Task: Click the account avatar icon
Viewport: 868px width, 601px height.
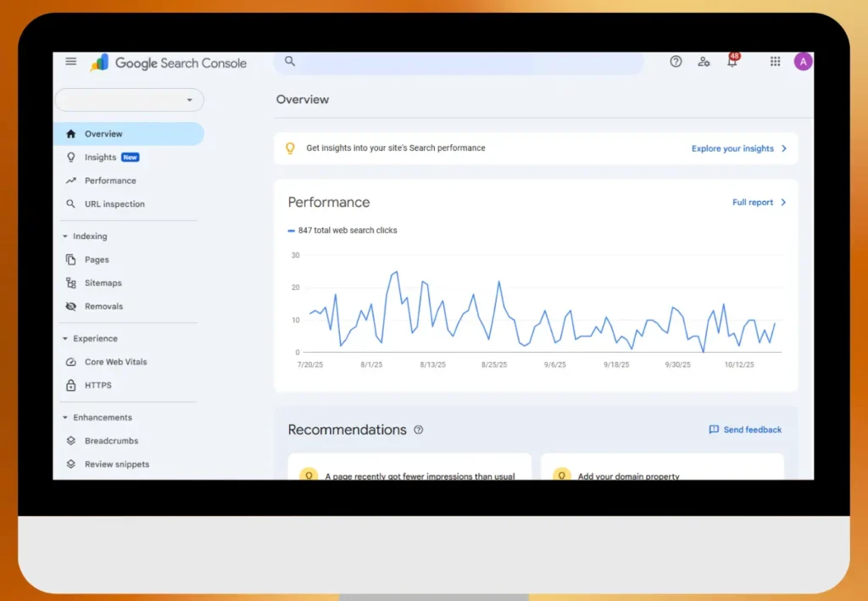Action: pos(803,61)
